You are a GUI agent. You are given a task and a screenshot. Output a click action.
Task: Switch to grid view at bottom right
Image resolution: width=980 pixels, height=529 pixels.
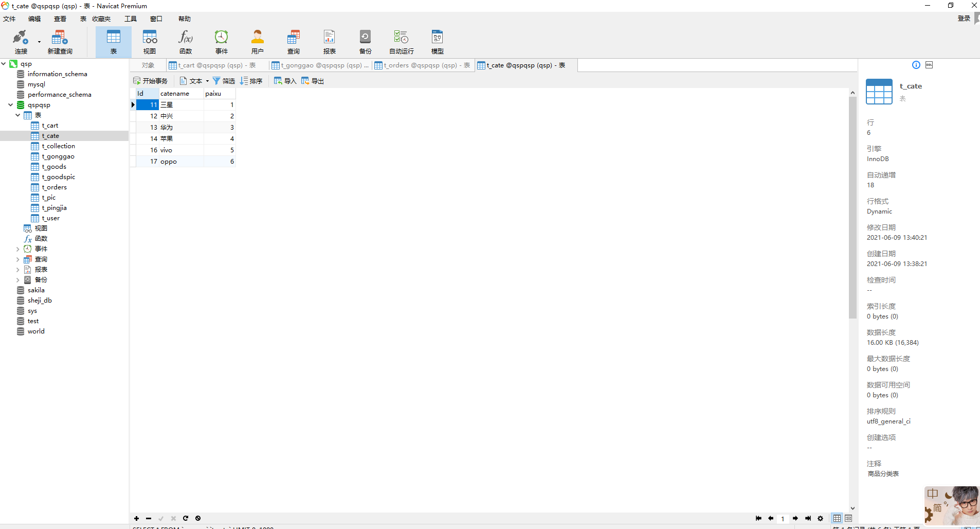tap(837, 518)
